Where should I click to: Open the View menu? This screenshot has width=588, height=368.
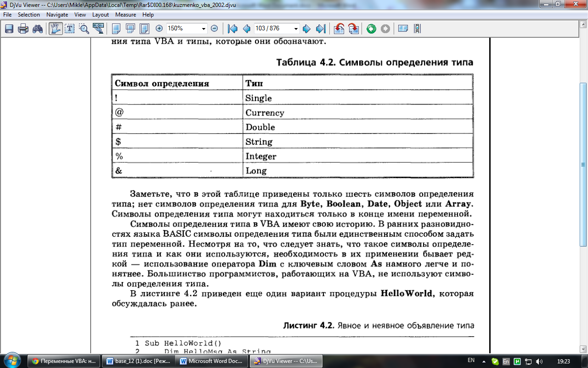coord(80,15)
